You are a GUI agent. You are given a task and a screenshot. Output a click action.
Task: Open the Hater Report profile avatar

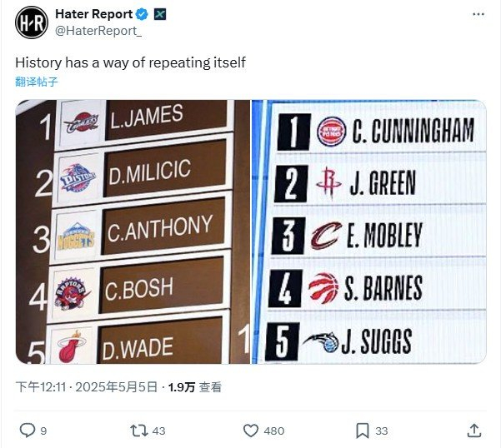tap(31, 22)
